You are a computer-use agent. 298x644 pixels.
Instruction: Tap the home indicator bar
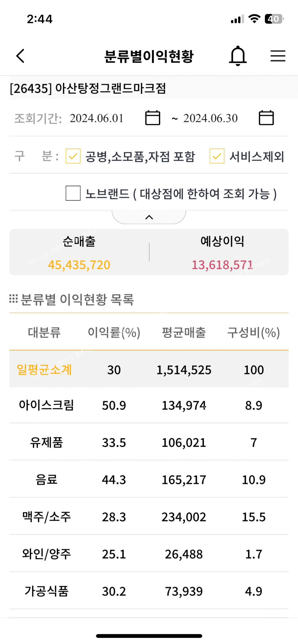(x=149, y=636)
